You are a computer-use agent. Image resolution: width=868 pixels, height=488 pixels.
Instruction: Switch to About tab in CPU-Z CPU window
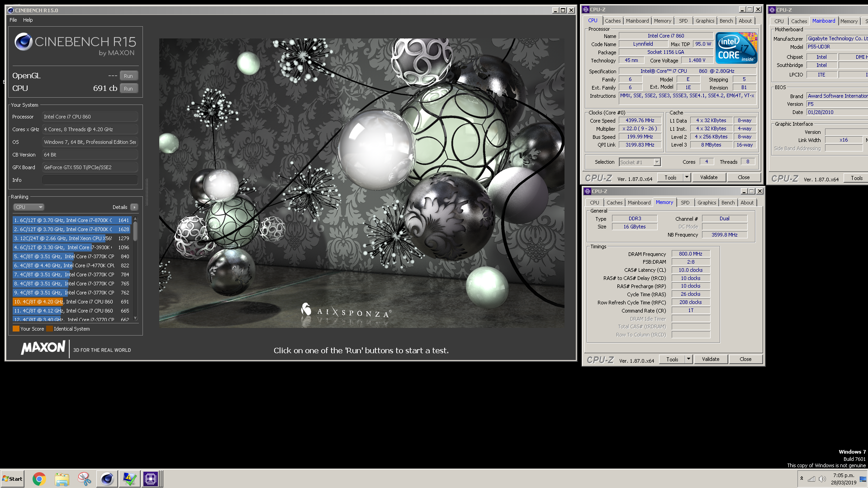pos(745,21)
